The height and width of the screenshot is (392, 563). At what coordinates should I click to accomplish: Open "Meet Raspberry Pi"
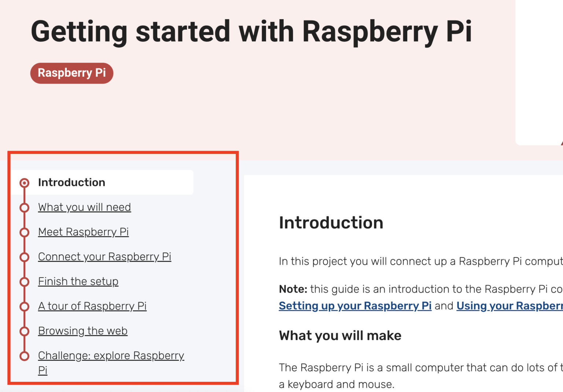coord(83,232)
